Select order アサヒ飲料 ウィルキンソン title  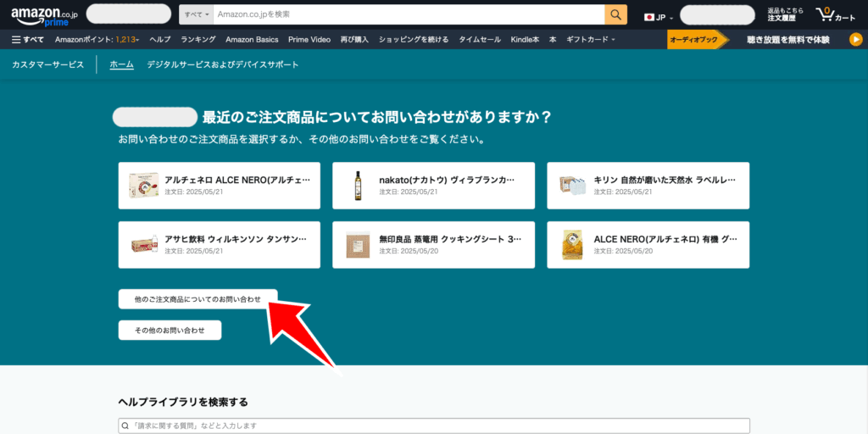236,239
